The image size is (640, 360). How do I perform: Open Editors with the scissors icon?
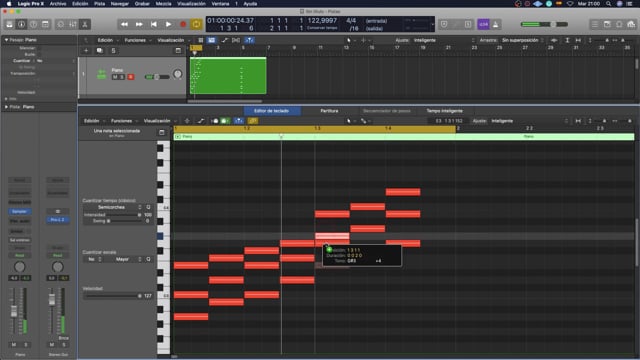pos(85,24)
